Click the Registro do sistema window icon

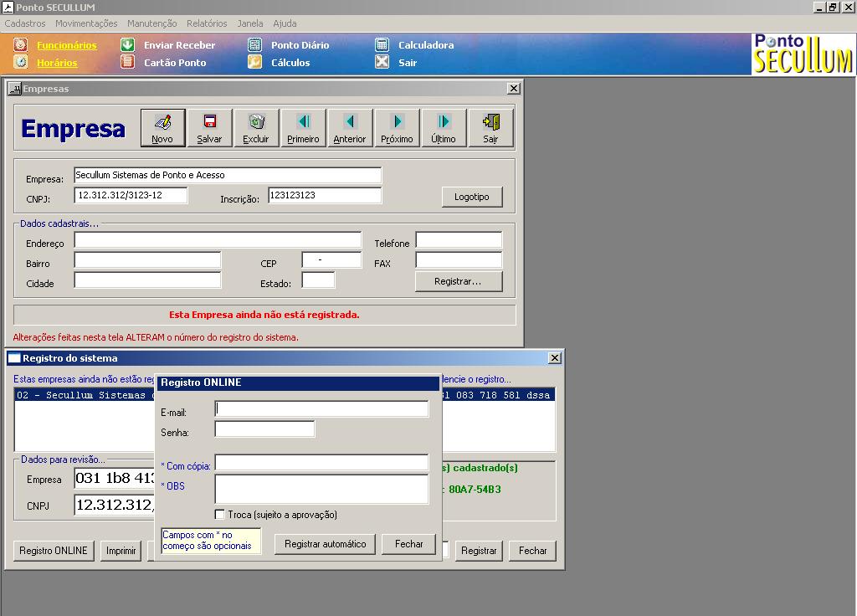pyautogui.click(x=14, y=358)
